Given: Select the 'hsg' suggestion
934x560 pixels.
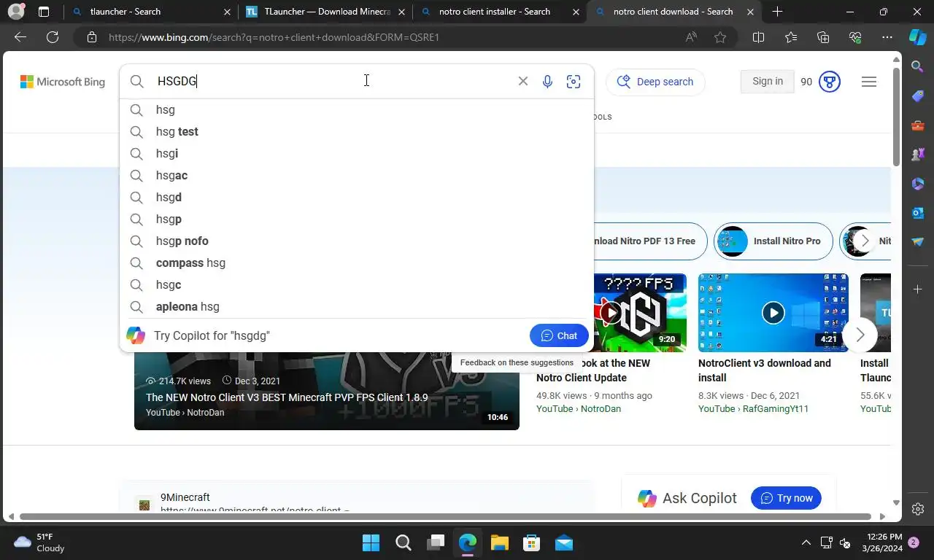Looking at the screenshot, I should click(x=357, y=109).
